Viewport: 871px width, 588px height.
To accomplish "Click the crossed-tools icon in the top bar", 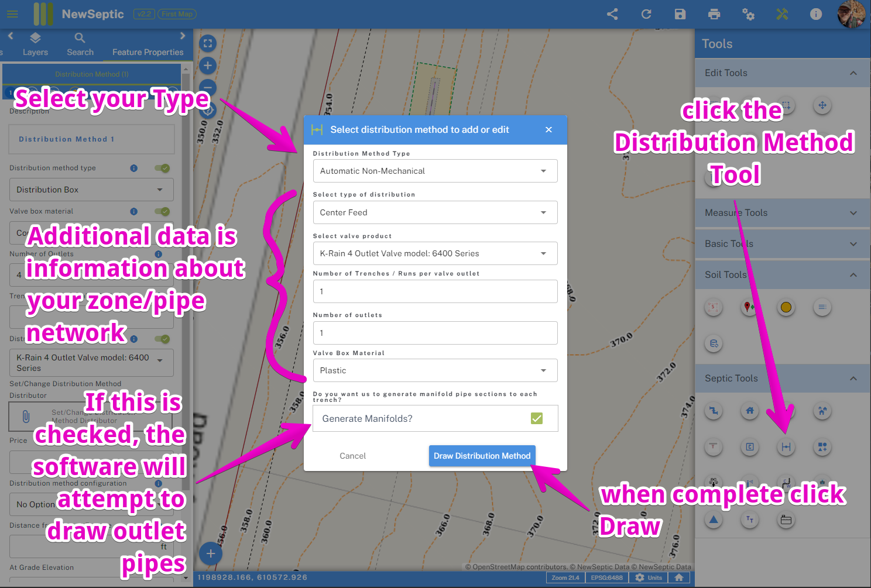I will 782,14.
